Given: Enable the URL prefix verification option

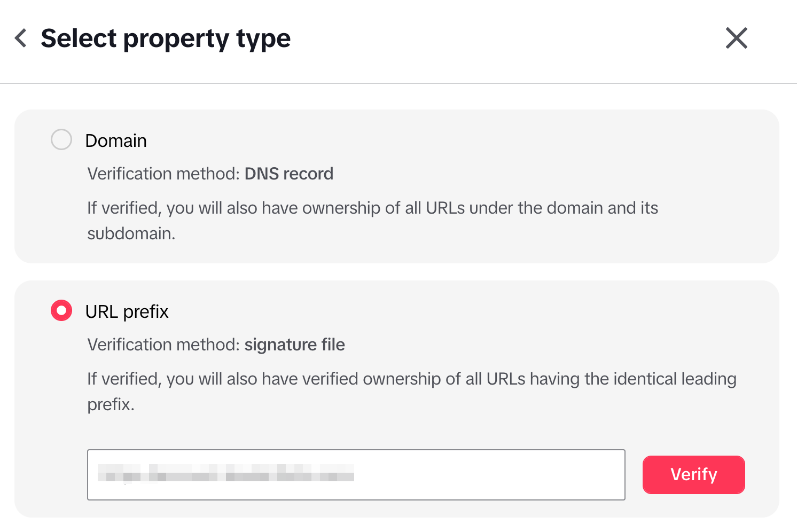Looking at the screenshot, I should [61, 310].
